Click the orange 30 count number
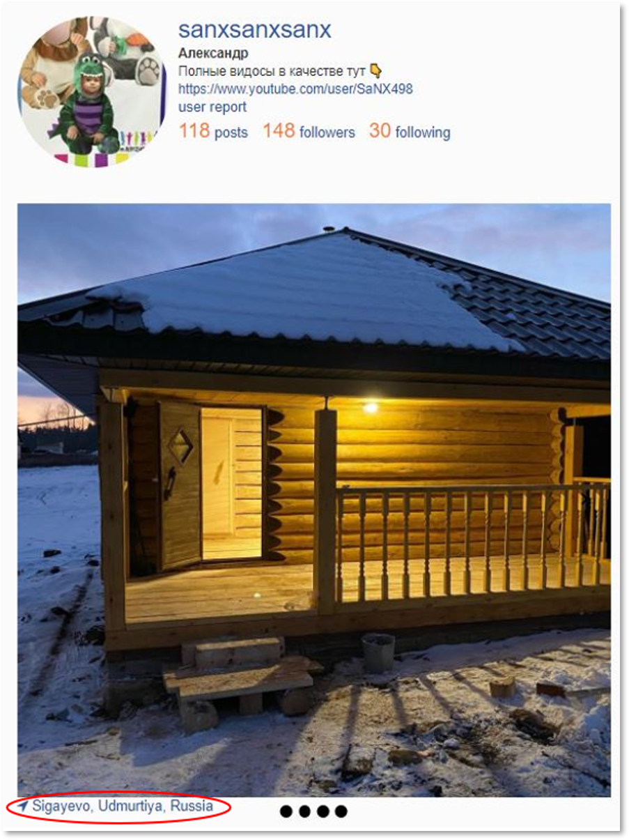 (380, 130)
